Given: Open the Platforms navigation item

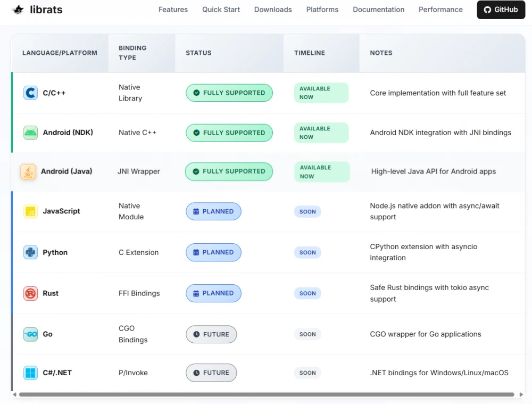Looking at the screenshot, I should click(x=322, y=9).
